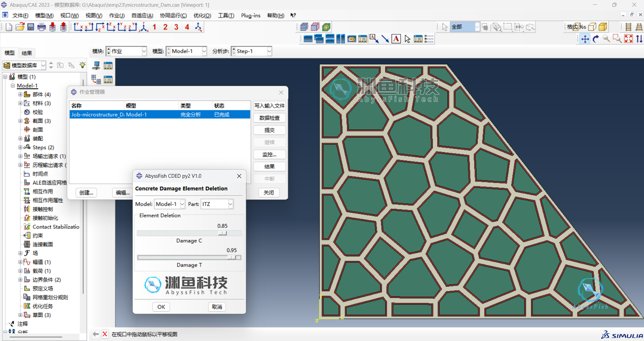Viewport: 644px width, 341px height.
Task: Click the red X cancel-procedure icon
Action: coord(105,334)
